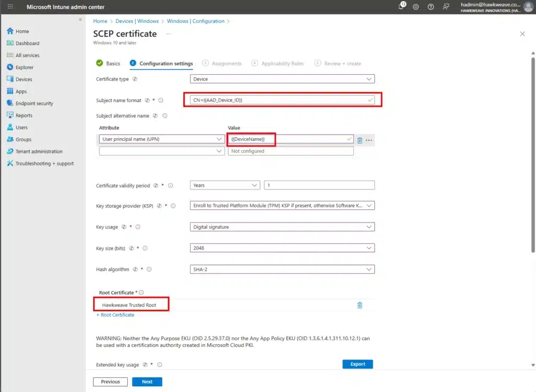Open the notifications bell icon
Image resolution: width=536 pixels, height=392 pixels.
tap(401, 6)
